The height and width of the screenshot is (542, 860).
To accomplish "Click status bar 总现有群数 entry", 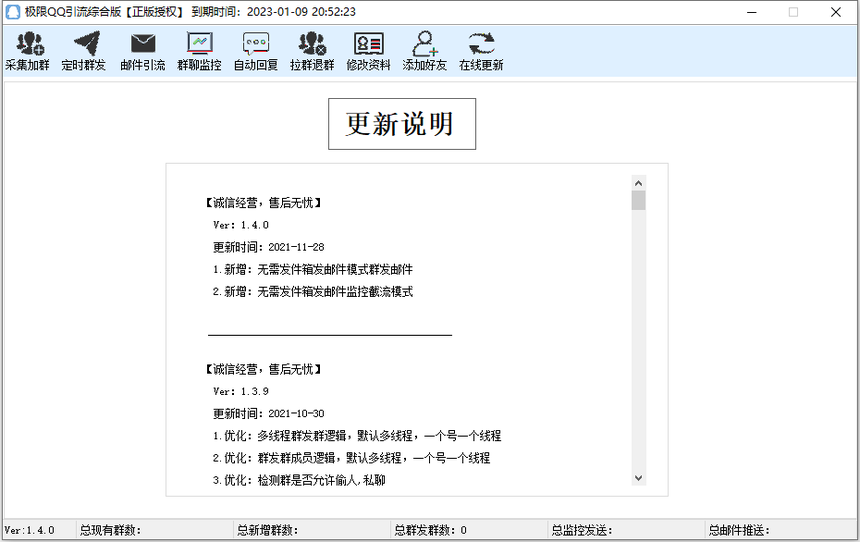I will 110,530.
